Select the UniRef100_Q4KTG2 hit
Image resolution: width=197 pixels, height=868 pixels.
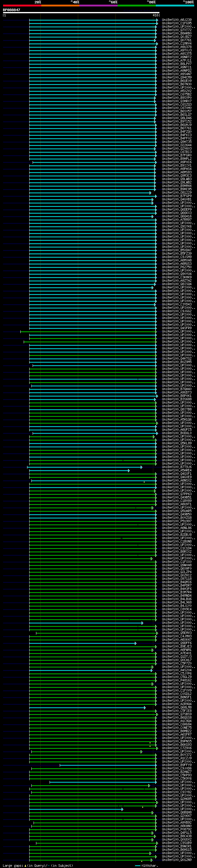click(x=177, y=358)
